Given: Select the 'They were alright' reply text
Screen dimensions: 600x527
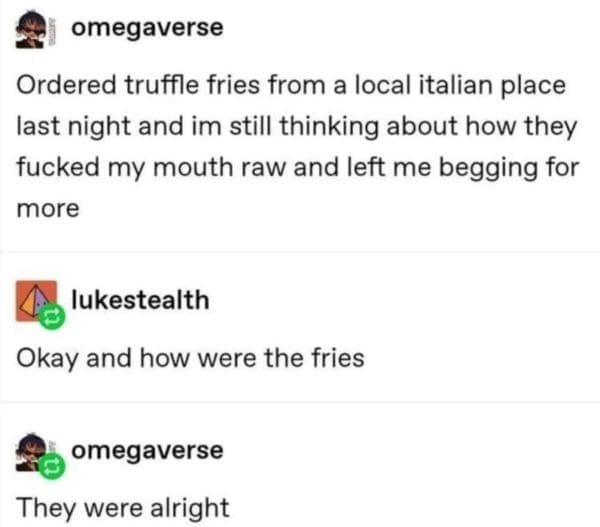Looking at the screenshot, I should pos(123,508).
